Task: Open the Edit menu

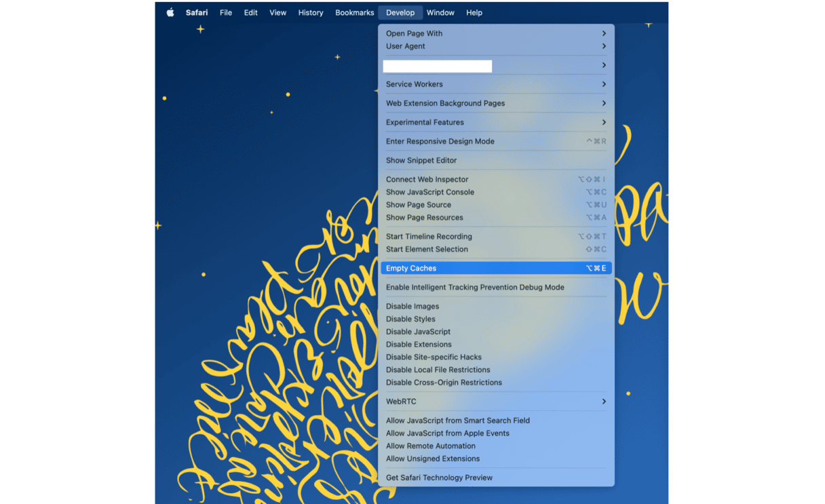Action: click(251, 12)
